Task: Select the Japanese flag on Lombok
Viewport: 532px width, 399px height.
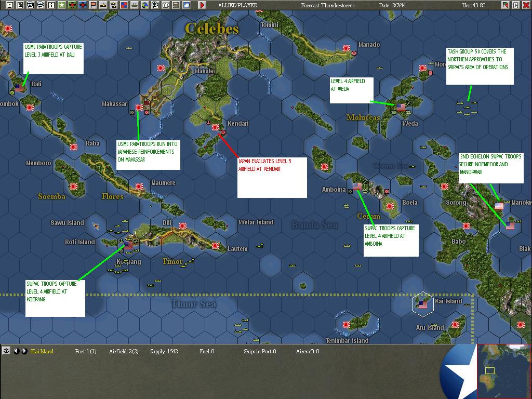Action: tap(30, 107)
